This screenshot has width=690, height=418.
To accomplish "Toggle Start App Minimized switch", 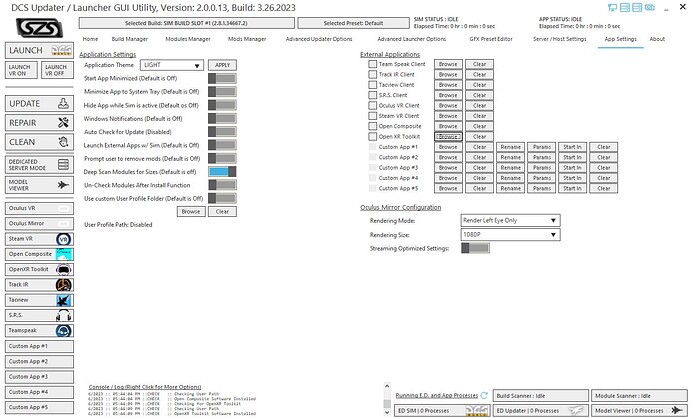I will click(222, 78).
